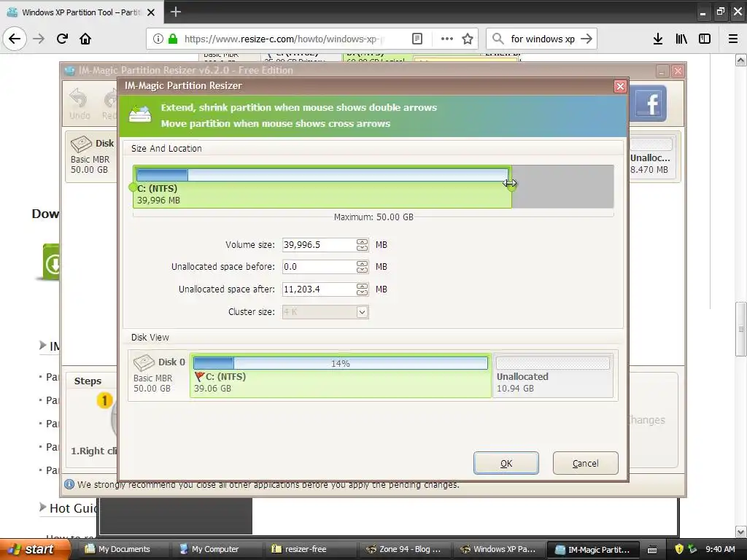Click the on-screen keyboard tray icon
The width and height of the screenshot is (747, 560).
click(x=652, y=549)
